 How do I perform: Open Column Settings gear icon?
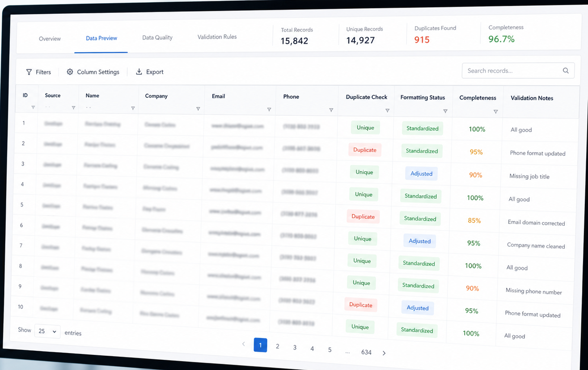[x=70, y=72]
